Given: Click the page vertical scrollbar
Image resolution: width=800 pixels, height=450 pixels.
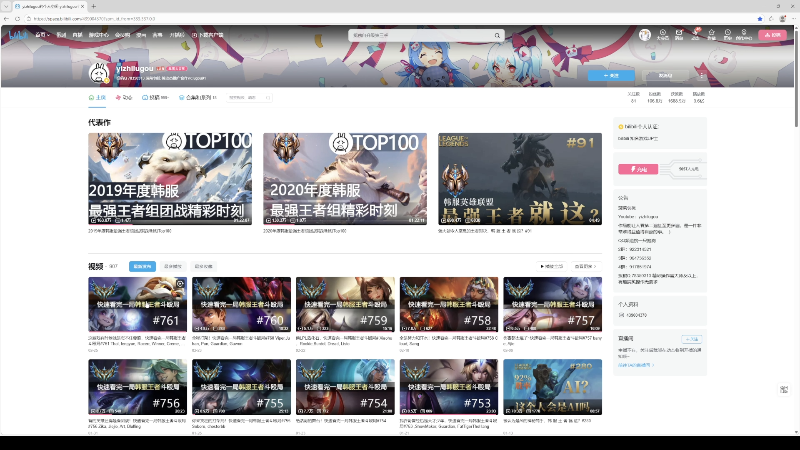Looking at the screenshot, I should (x=796, y=77).
